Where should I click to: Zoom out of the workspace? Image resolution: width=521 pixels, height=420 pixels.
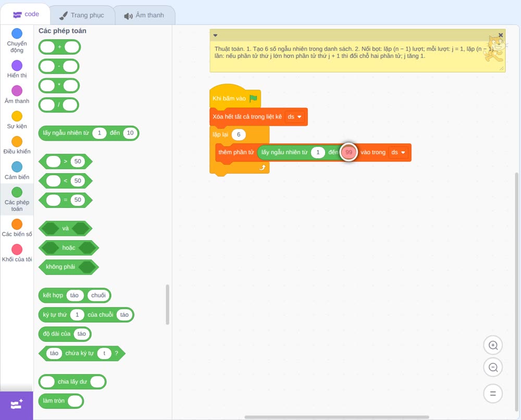click(x=493, y=367)
